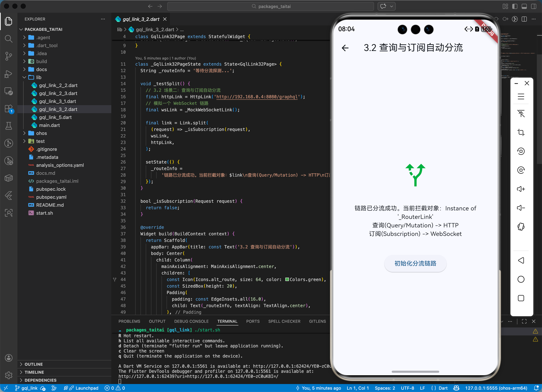The height and width of the screenshot is (392, 542).
Task: Expand the OUTLINE section
Action: pyautogui.click(x=34, y=364)
